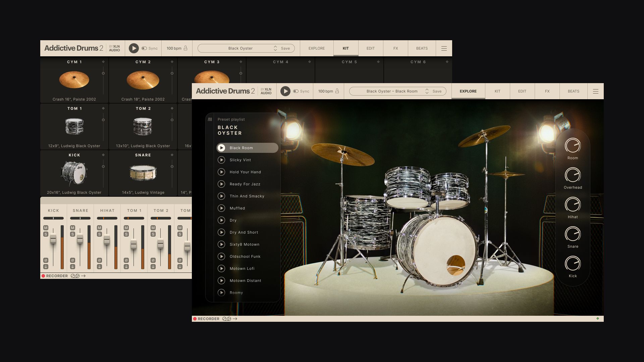This screenshot has width=644, height=362.
Task: Click the 100 bpm tempo field in the front window
Action: [x=325, y=91]
